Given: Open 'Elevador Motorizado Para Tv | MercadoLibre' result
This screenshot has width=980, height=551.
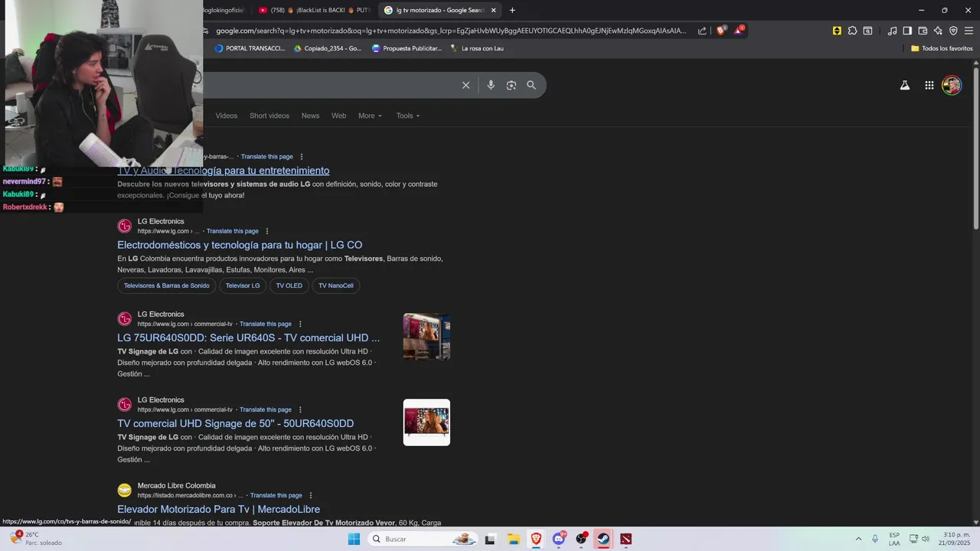Looking at the screenshot, I should click(219, 509).
